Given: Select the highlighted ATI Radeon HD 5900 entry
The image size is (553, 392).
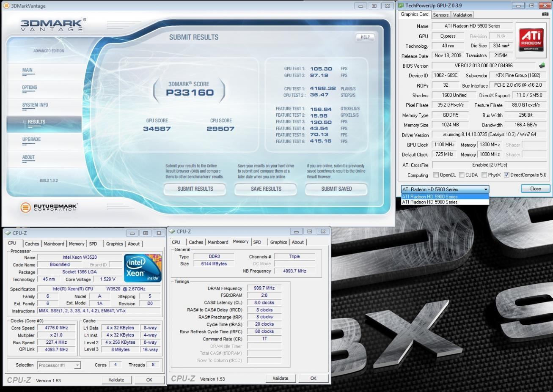Looking at the screenshot, I should 445,197.
